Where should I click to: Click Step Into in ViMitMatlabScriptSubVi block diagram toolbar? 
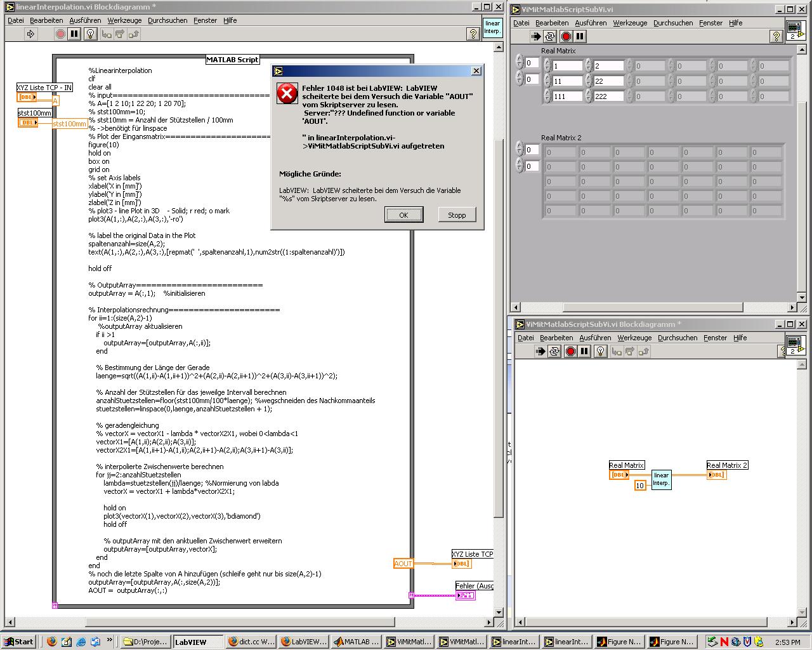[x=617, y=351]
